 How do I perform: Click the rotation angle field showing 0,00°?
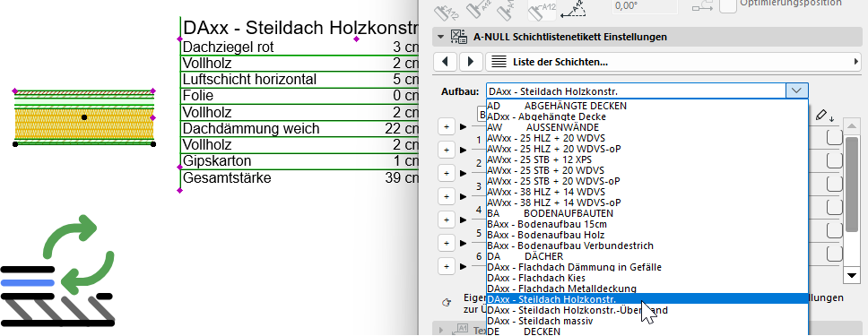coord(645,6)
